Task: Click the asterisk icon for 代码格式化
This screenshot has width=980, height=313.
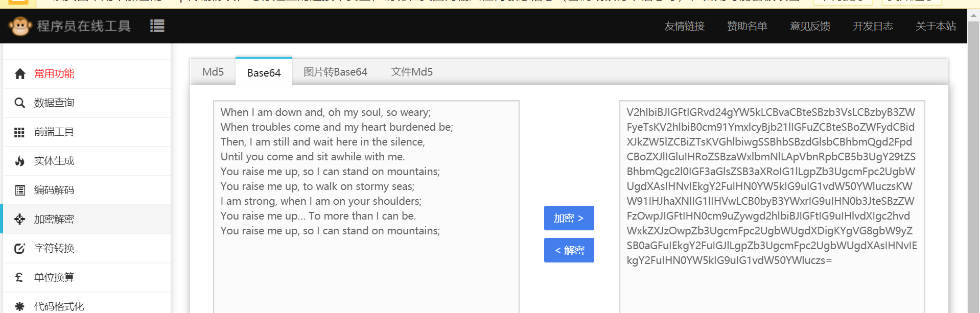Action: pyautogui.click(x=20, y=306)
